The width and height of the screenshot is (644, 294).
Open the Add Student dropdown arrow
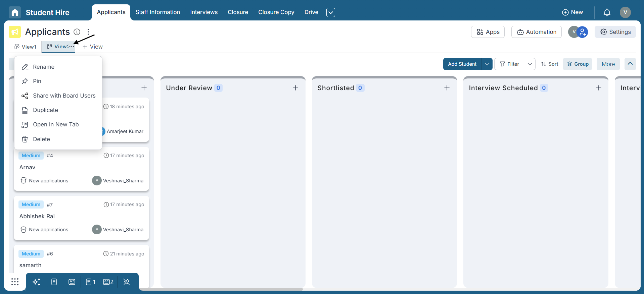pyautogui.click(x=487, y=64)
